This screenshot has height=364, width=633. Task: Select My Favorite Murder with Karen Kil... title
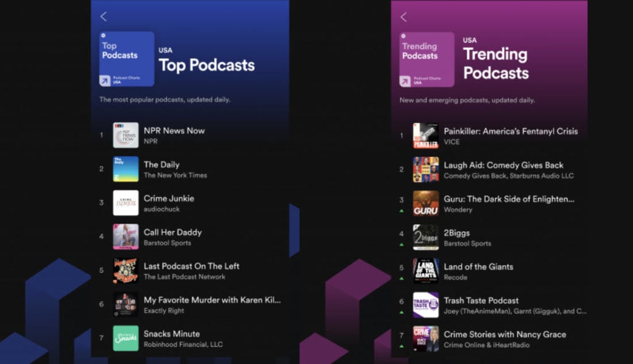coord(213,300)
